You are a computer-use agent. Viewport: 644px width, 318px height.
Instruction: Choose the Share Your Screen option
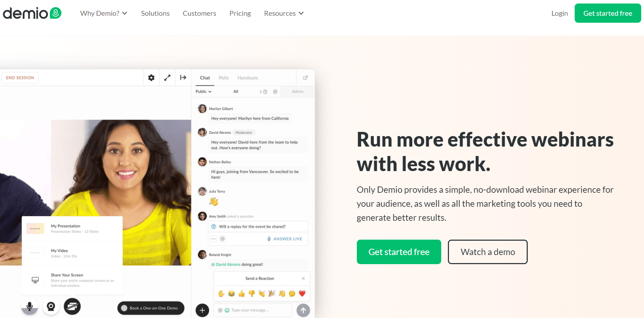click(x=72, y=280)
